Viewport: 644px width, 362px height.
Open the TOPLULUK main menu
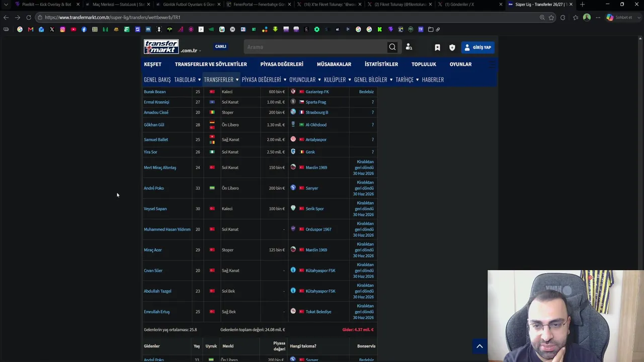pyautogui.click(x=424, y=64)
